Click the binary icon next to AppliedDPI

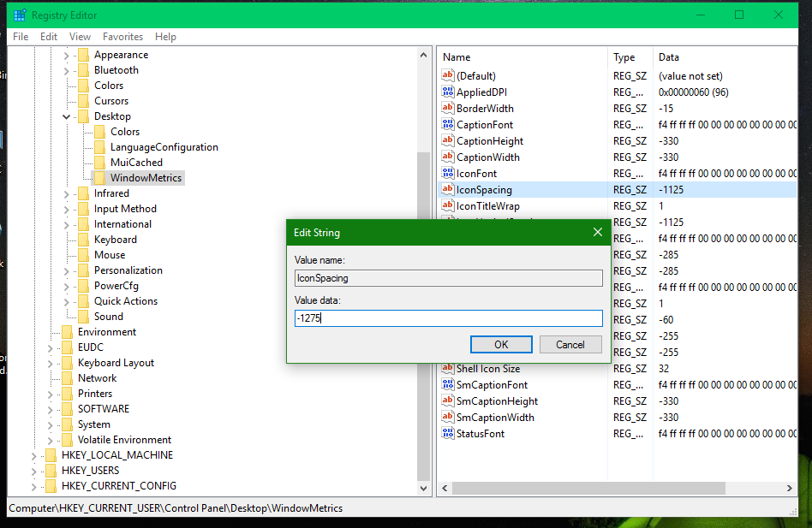pyautogui.click(x=447, y=92)
